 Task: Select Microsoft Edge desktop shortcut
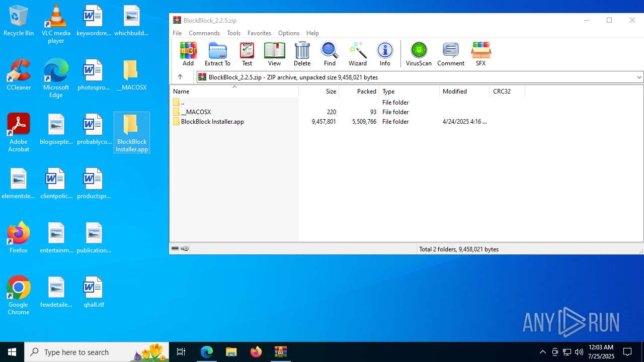[x=56, y=78]
